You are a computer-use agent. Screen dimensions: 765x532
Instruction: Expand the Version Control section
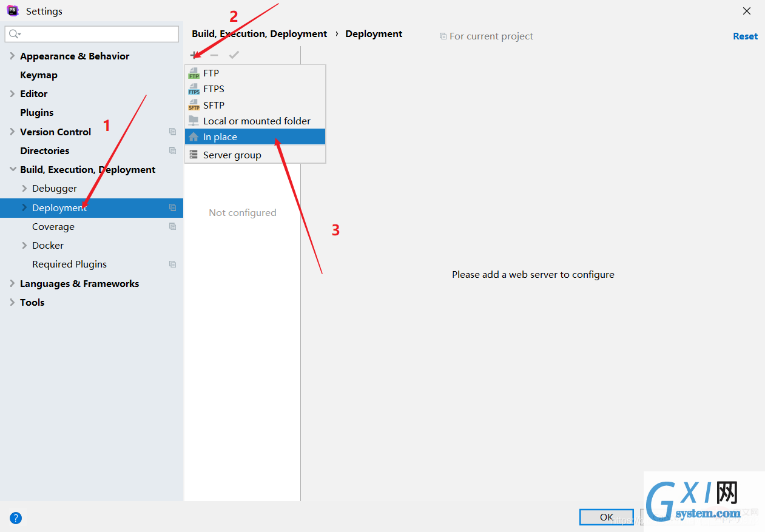point(12,132)
